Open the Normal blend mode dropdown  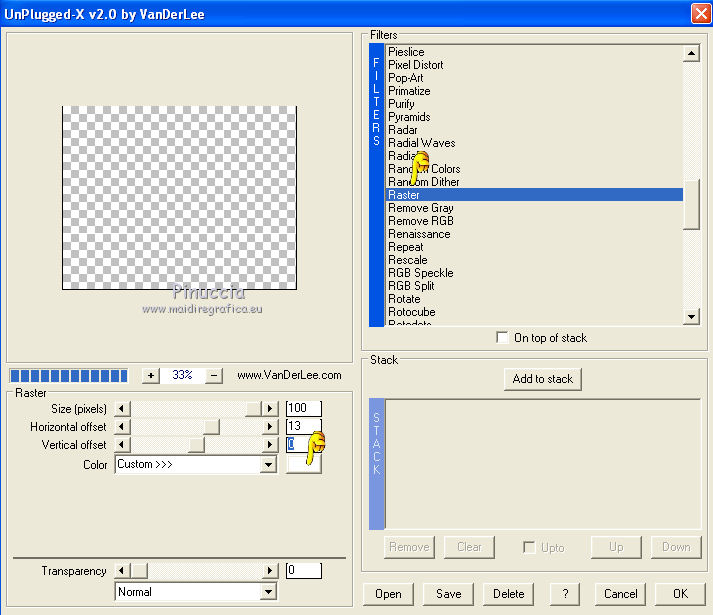269,592
